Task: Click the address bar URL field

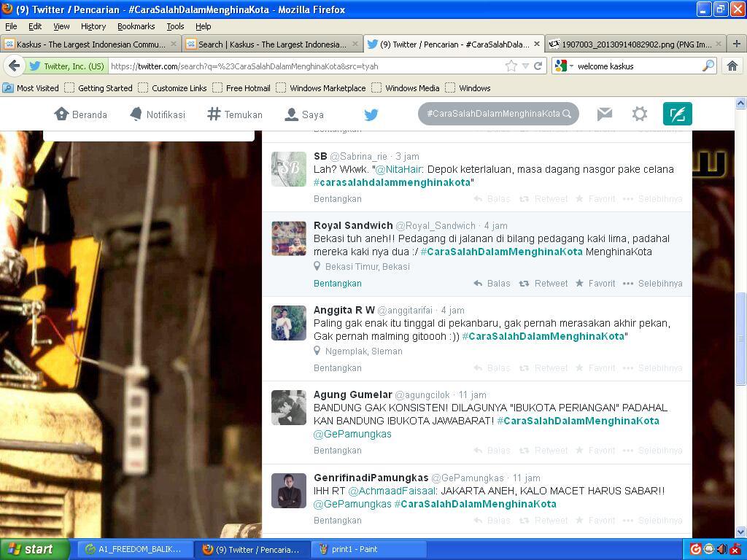Action: [305, 66]
